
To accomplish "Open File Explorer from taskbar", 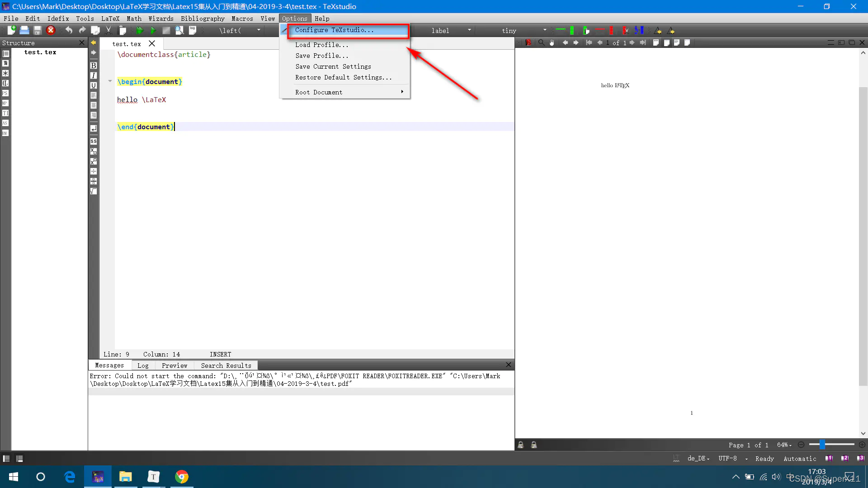I will click(x=125, y=477).
